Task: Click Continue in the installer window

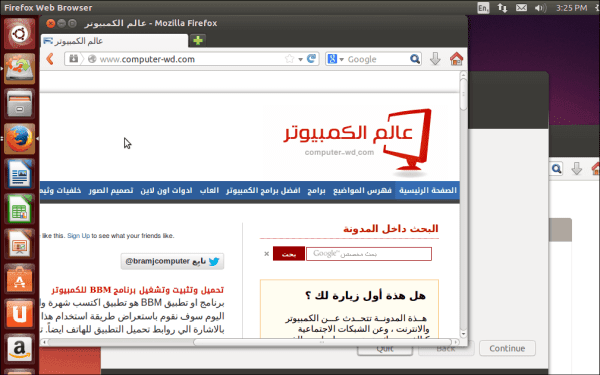Action: pos(507,348)
